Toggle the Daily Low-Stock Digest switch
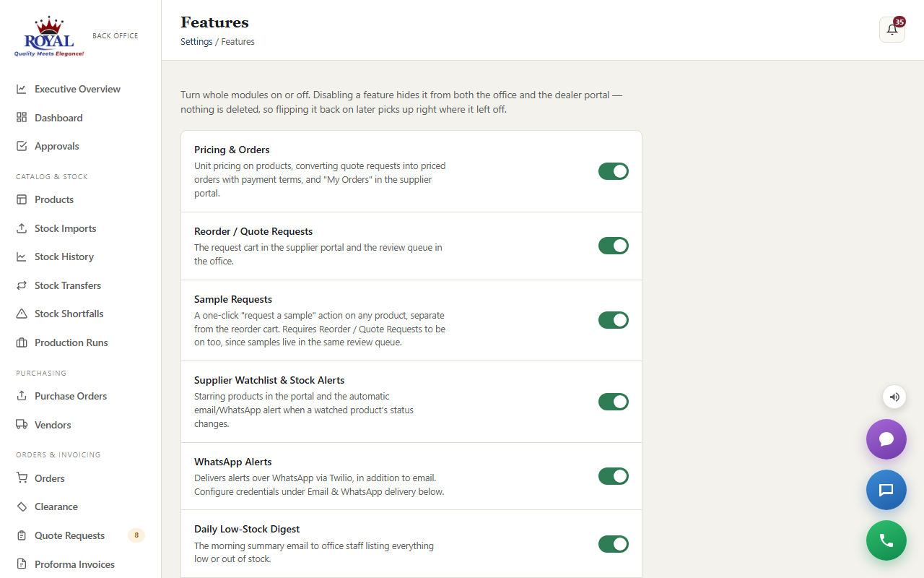 (x=614, y=544)
